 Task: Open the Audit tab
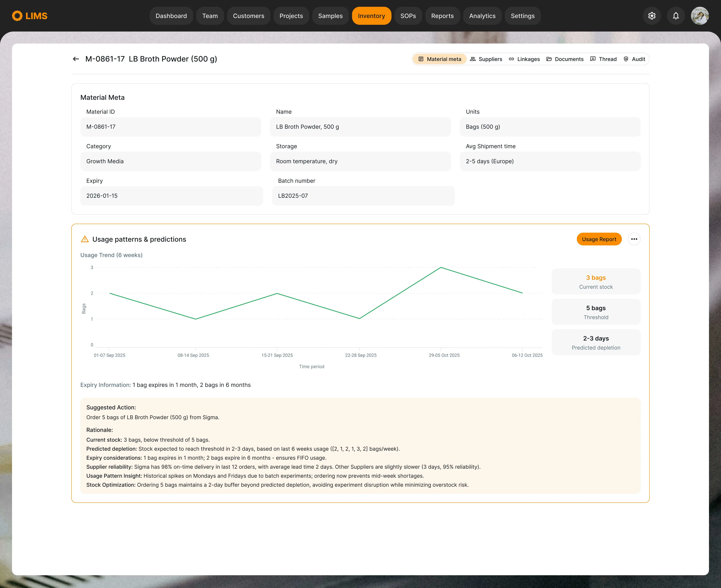[x=634, y=59]
